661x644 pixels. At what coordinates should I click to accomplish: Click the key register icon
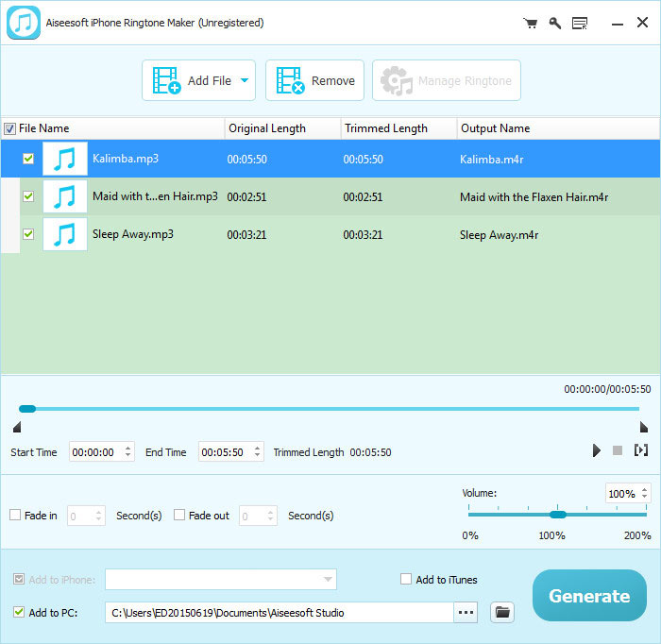tap(555, 24)
